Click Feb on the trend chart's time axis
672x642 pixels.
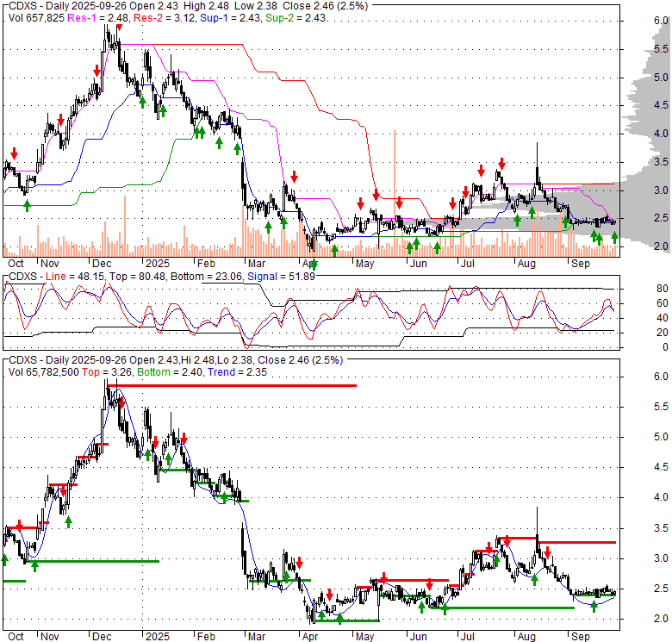[206, 637]
